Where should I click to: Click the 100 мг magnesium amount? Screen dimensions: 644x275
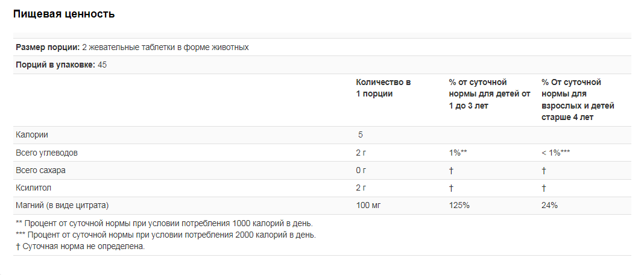click(x=368, y=206)
